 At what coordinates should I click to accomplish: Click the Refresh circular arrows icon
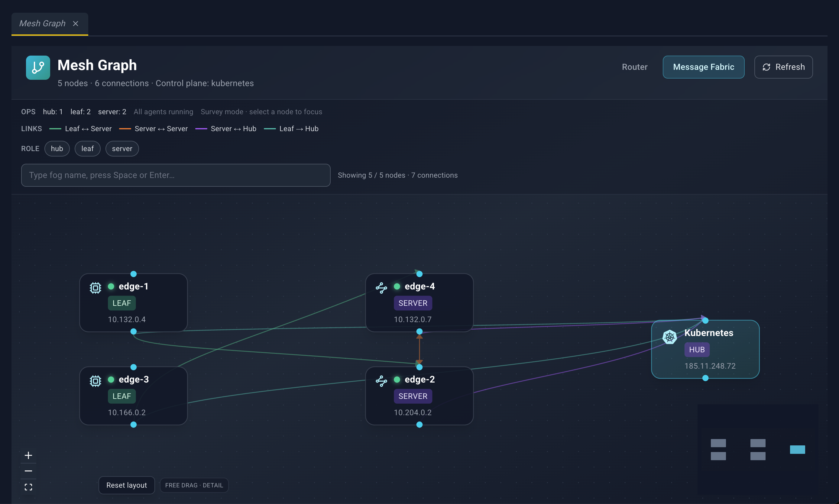(766, 67)
